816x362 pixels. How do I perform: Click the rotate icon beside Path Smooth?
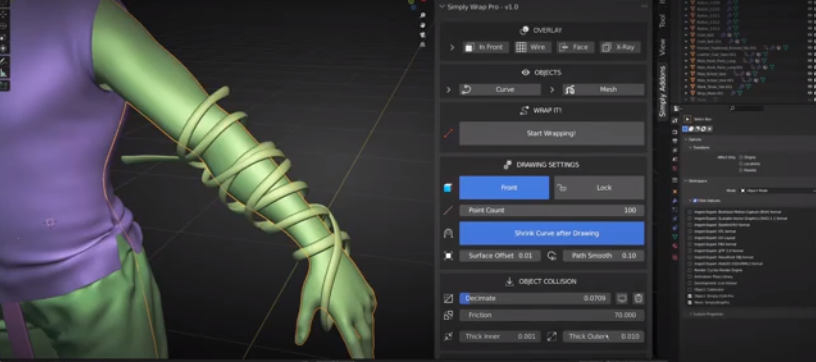tap(552, 256)
